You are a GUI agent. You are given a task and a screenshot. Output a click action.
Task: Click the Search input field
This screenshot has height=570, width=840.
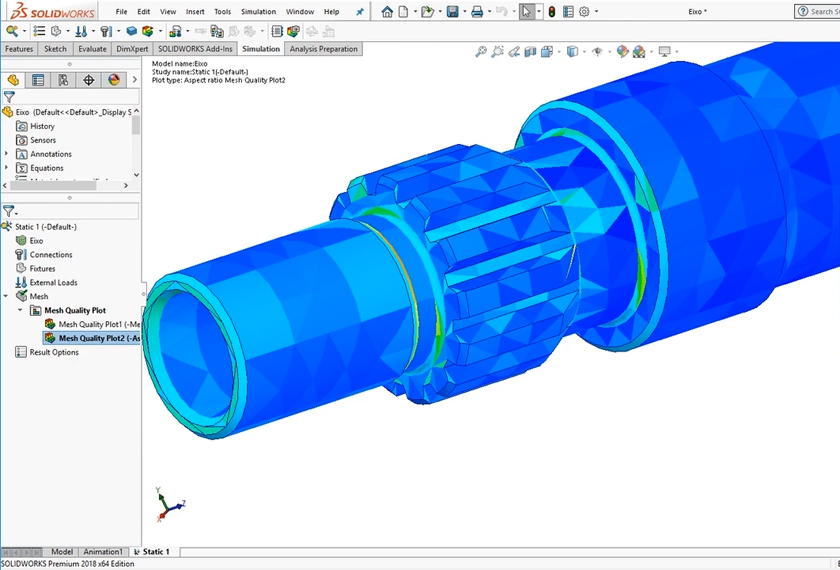(x=820, y=12)
